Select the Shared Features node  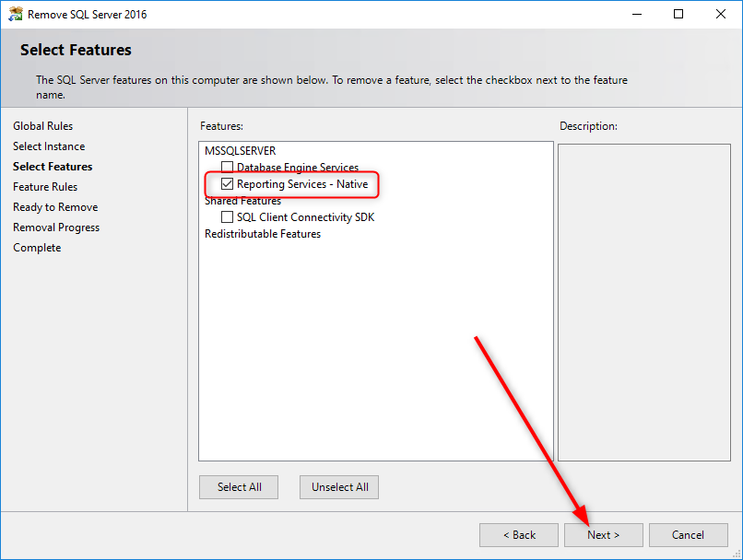(x=242, y=201)
